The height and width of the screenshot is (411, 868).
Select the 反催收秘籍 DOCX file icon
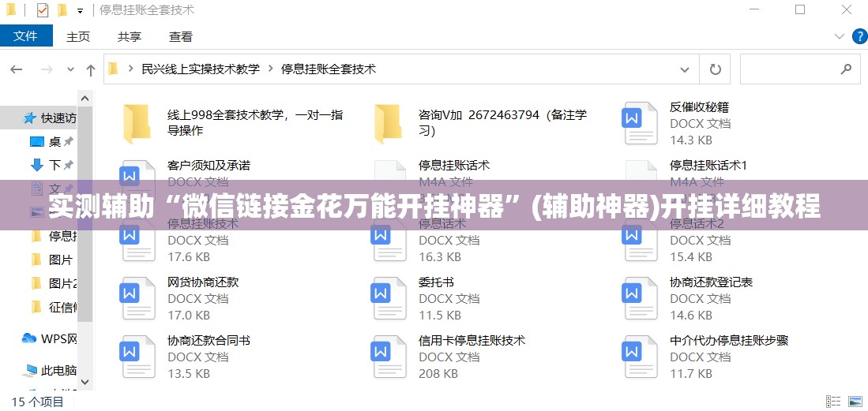(x=640, y=123)
